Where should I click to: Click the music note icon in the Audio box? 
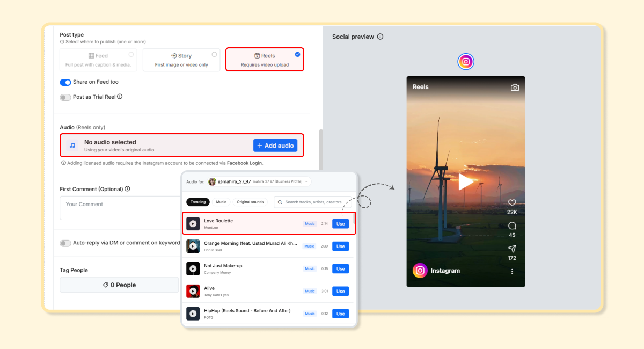click(72, 146)
